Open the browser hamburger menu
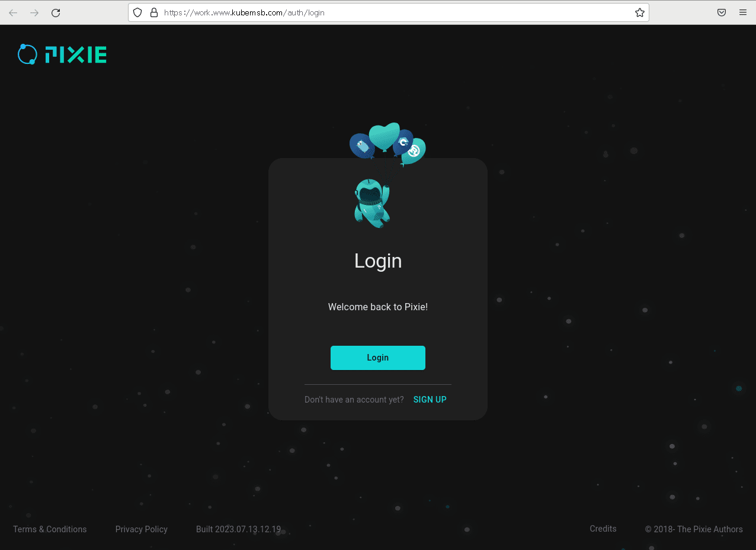756x550 pixels. pos(742,12)
